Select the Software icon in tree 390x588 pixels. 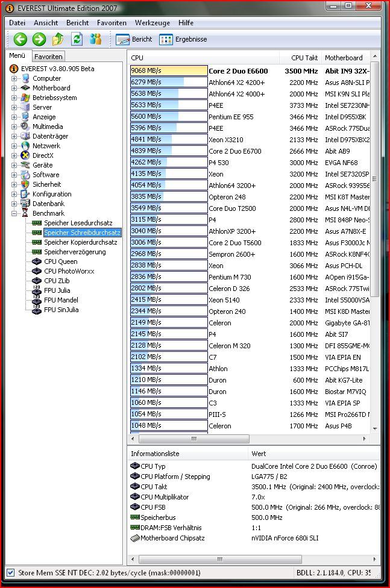click(x=25, y=175)
